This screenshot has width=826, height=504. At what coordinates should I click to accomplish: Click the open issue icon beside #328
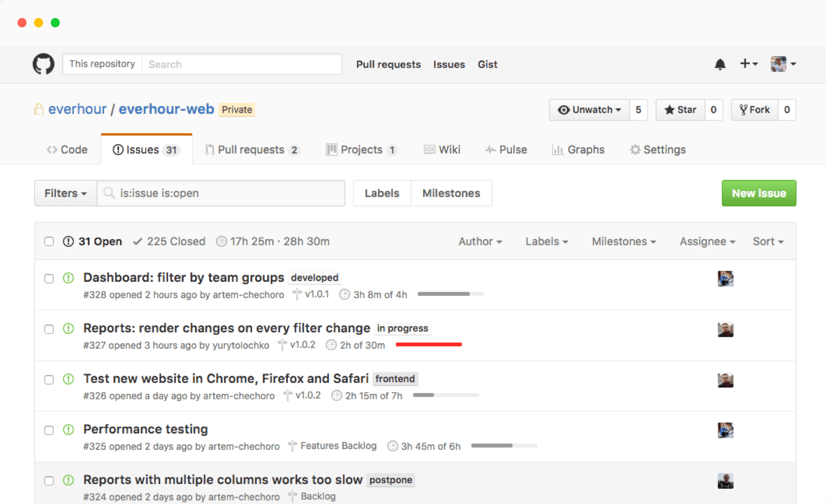coord(68,278)
